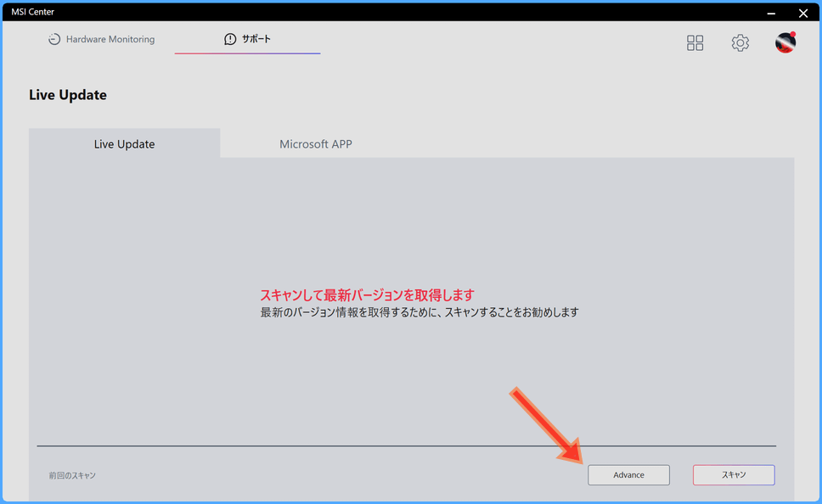Select the サポート tab
The width and height of the screenshot is (822, 504).
click(x=247, y=39)
